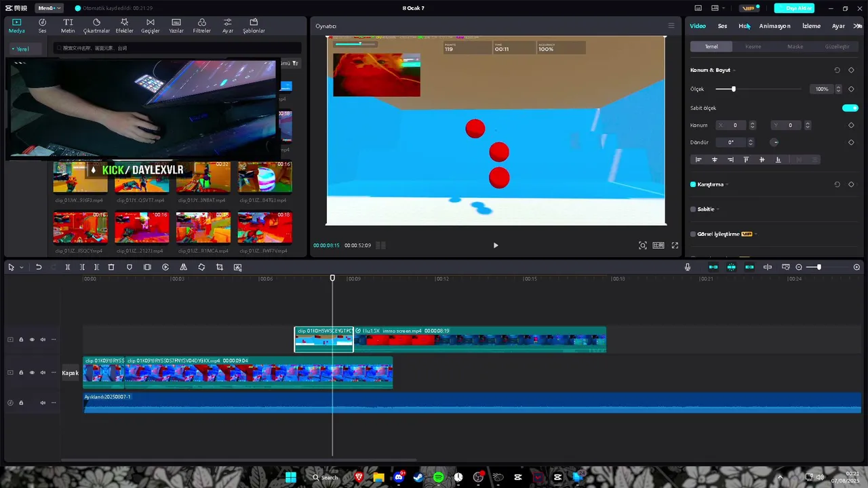Viewport: 868px width, 488px height.
Task: Open player fullscreen mode
Action: click(x=675, y=245)
